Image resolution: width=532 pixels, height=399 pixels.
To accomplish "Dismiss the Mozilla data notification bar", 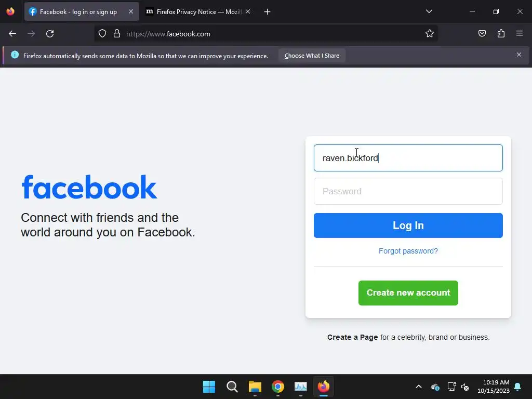I will pos(519,55).
